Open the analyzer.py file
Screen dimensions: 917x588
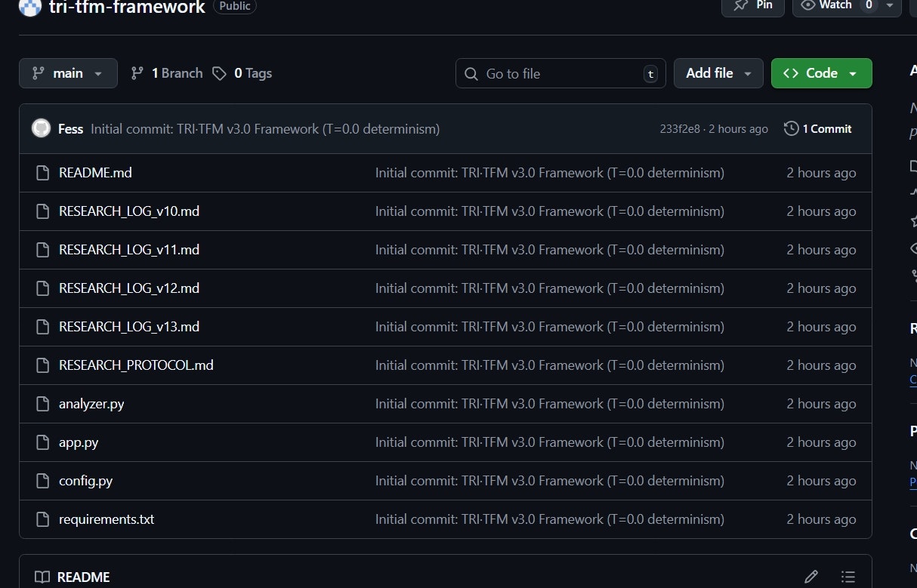point(91,403)
